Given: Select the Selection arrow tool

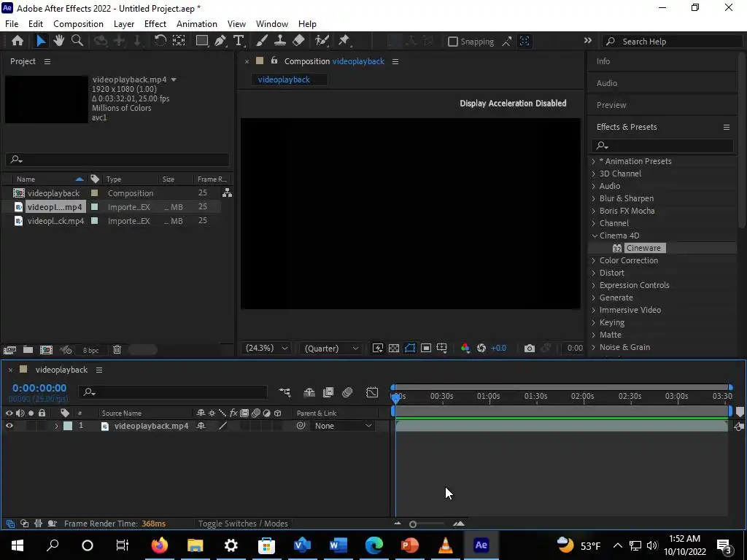Looking at the screenshot, I should [x=41, y=41].
